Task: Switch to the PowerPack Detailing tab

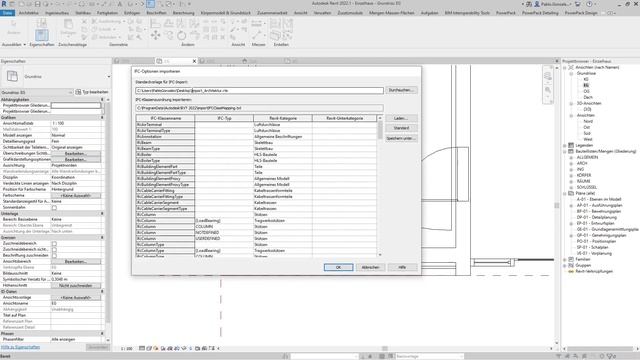Action: tap(540, 13)
